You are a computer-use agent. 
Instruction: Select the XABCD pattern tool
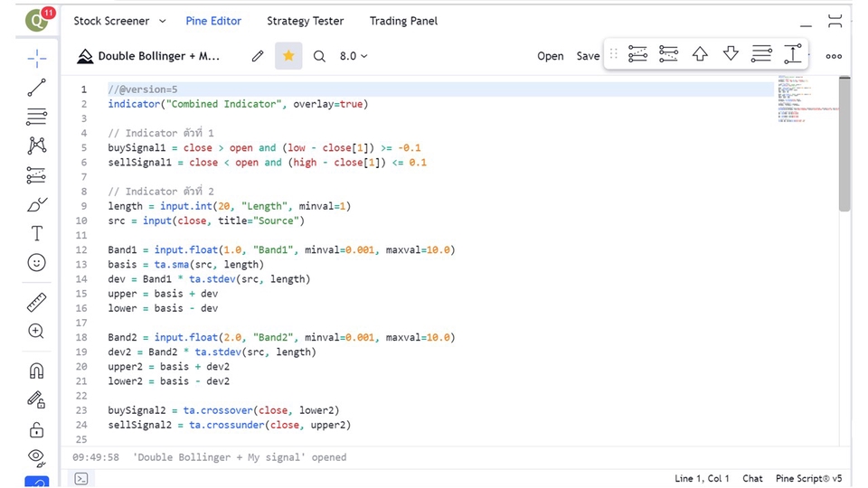click(x=36, y=145)
